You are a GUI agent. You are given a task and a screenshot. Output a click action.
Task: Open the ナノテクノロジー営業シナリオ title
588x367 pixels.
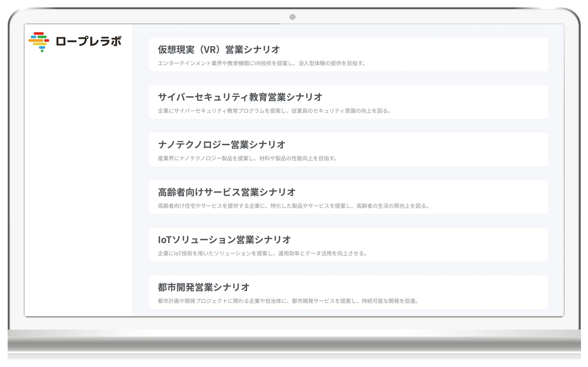click(221, 145)
